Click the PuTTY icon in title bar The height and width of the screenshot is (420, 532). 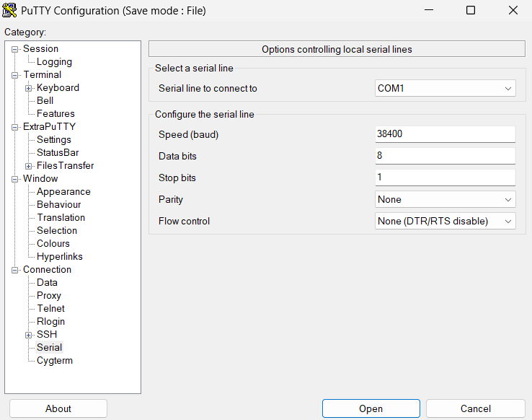(9, 10)
